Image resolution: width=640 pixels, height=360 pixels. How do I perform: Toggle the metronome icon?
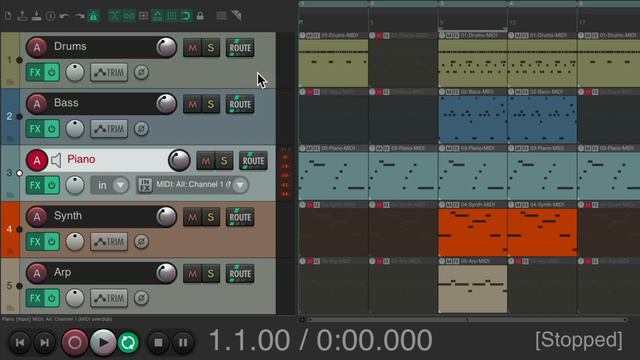click(x=93, y=16)
